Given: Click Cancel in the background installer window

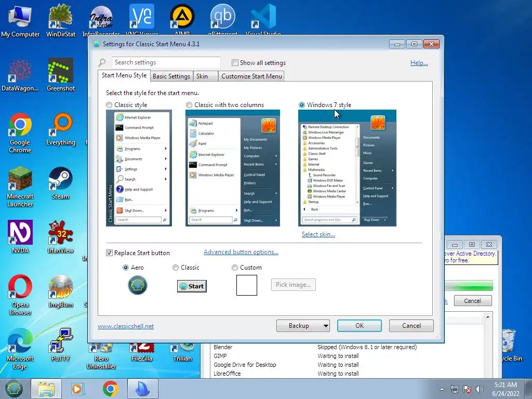Looking at the screenshot, I should 473,301.
